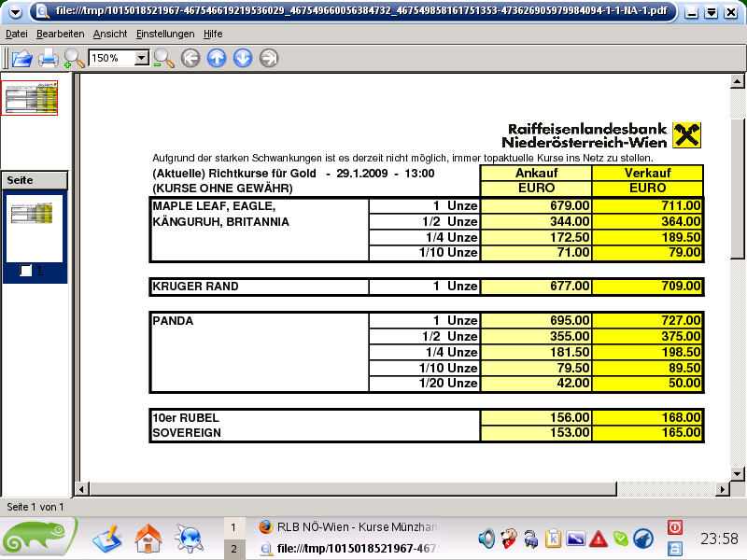Image resolution: width=747 pixels, height=560 pixels.
Task: Open the Einstellungen menu
Action: coord(165,34)
